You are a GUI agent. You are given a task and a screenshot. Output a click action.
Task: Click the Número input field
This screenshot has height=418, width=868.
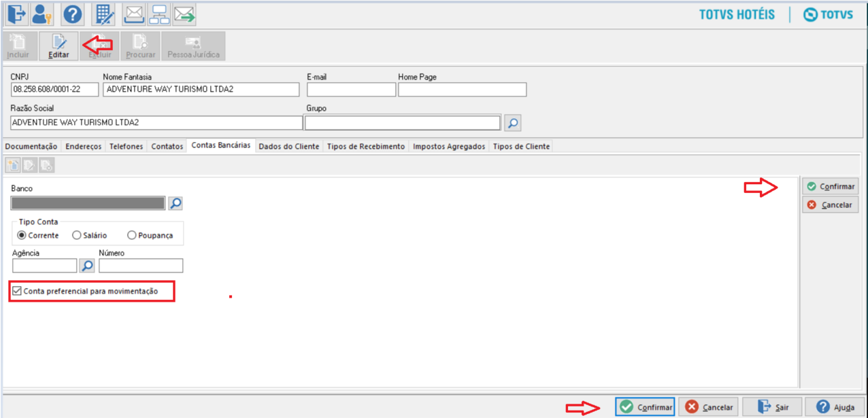pos(141,266)
